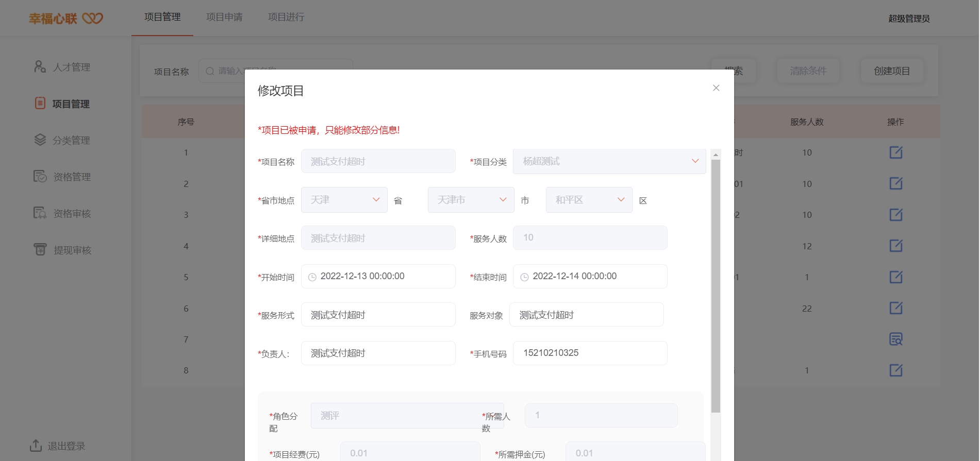Click the 开始时间 clock icon
980x461 pixels.
click(x=312, y=277)
